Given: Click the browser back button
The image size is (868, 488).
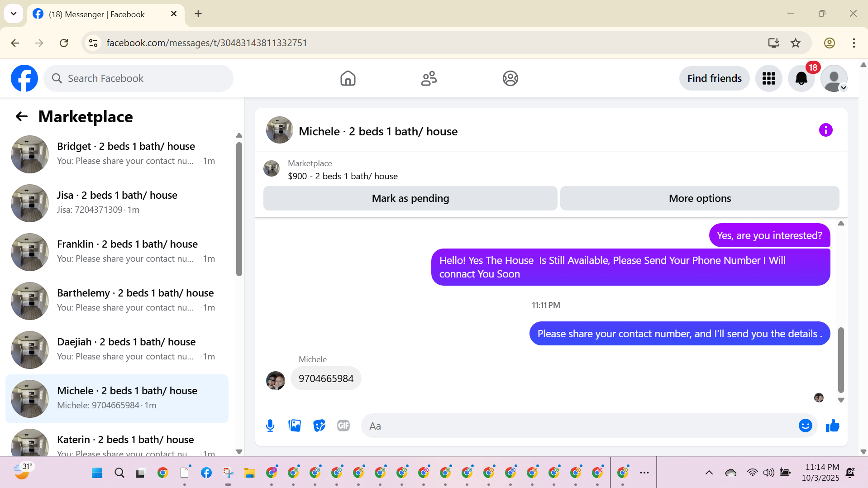Looking at the screenshot, I should tap(15, 43).
